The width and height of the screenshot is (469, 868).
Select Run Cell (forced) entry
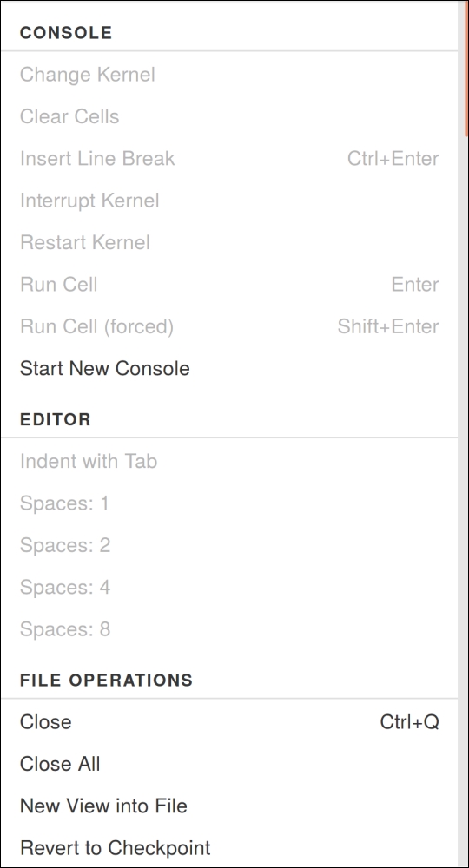coord(229,326)
